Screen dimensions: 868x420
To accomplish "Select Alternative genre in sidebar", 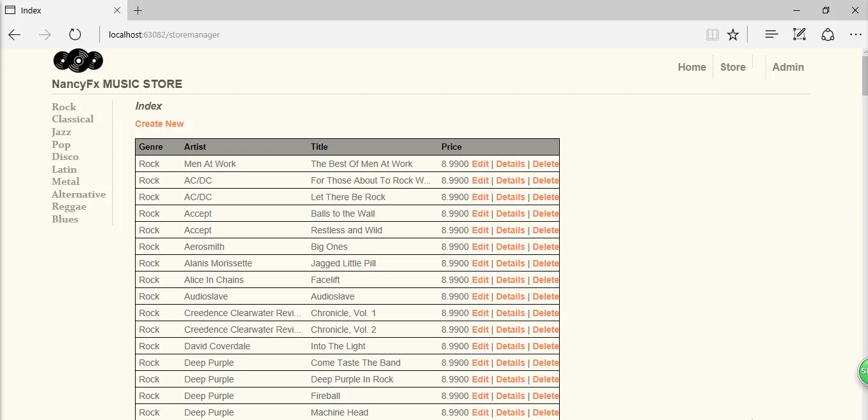I will pyautogui.click(x=78, y=194).
